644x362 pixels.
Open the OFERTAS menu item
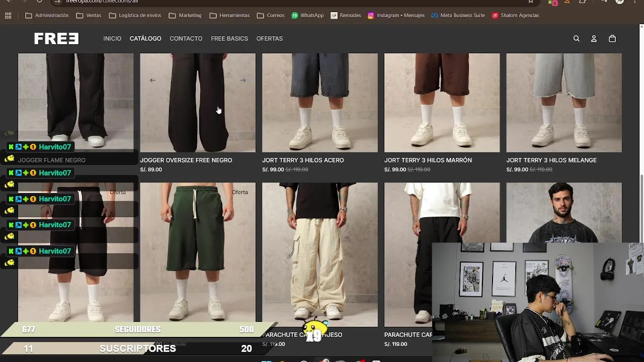[269, 39]
